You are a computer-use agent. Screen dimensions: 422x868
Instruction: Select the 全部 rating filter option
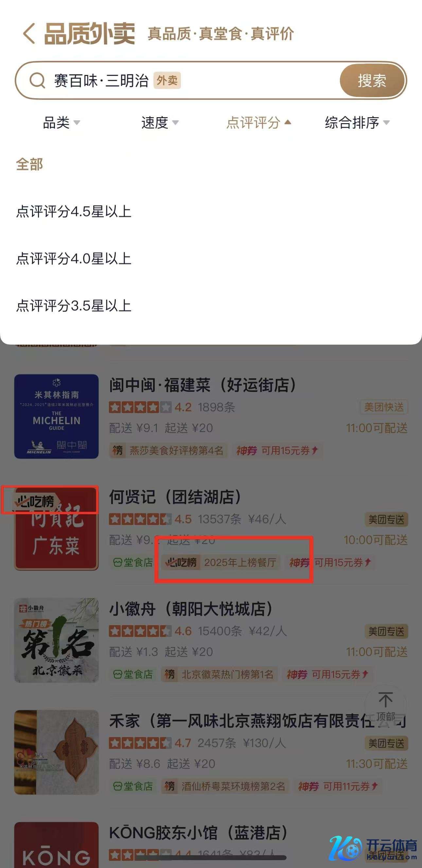(29, 164)
